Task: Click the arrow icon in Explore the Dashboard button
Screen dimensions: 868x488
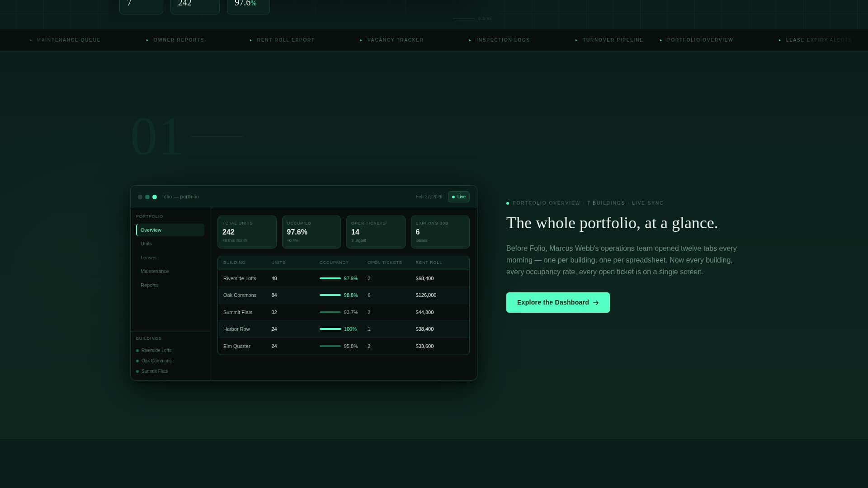Action: coord(595,302)
